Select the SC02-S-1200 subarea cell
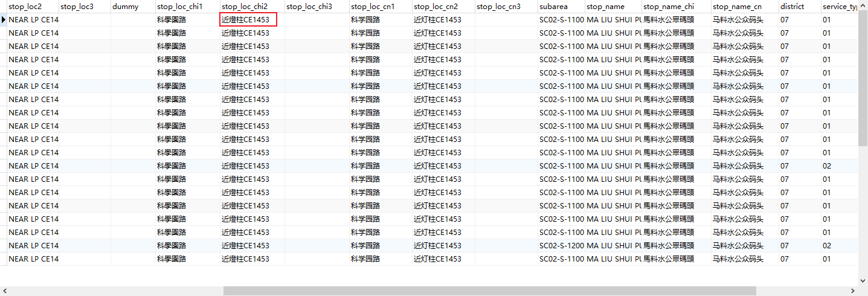 tap(561, 246)
